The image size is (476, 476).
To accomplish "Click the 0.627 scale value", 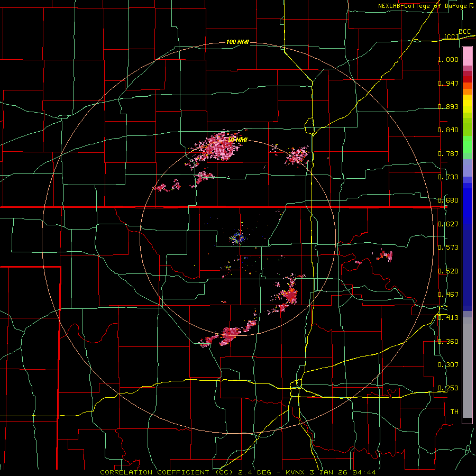I will [448, 224].
